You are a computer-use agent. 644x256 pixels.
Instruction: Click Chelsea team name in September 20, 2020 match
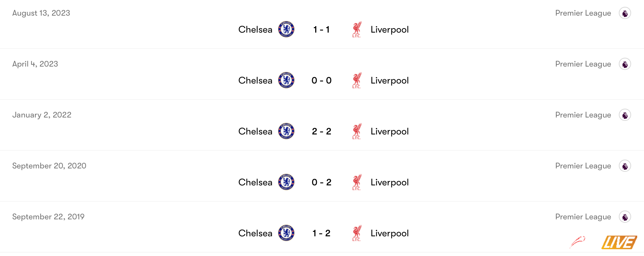[x=255, y=182]
